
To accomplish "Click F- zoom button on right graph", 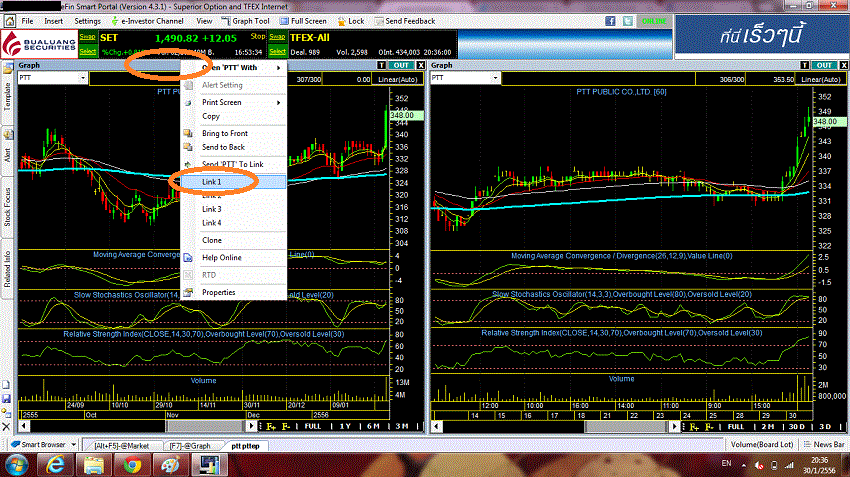I will 709,427.
